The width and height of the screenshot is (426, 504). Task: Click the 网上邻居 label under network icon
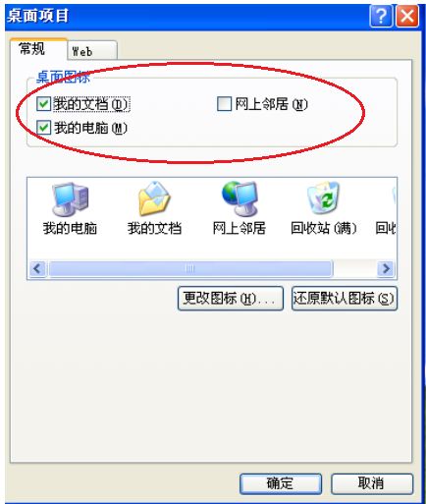click(x=240, y=228)
